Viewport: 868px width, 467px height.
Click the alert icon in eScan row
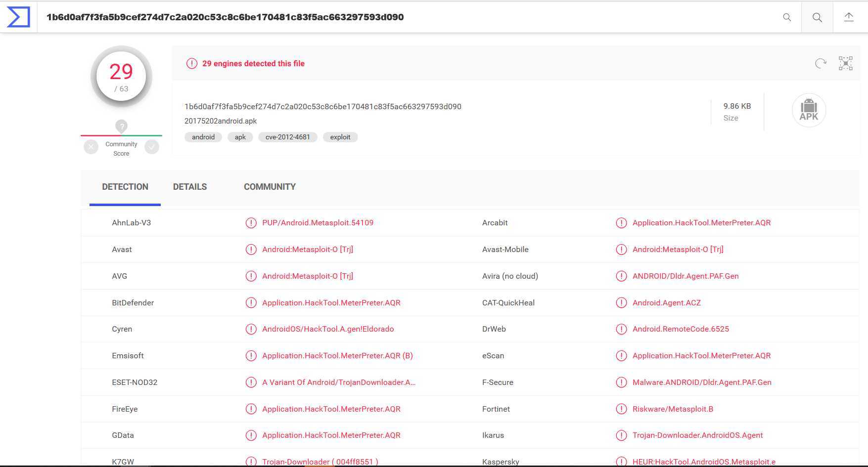[x=621, y=356]
